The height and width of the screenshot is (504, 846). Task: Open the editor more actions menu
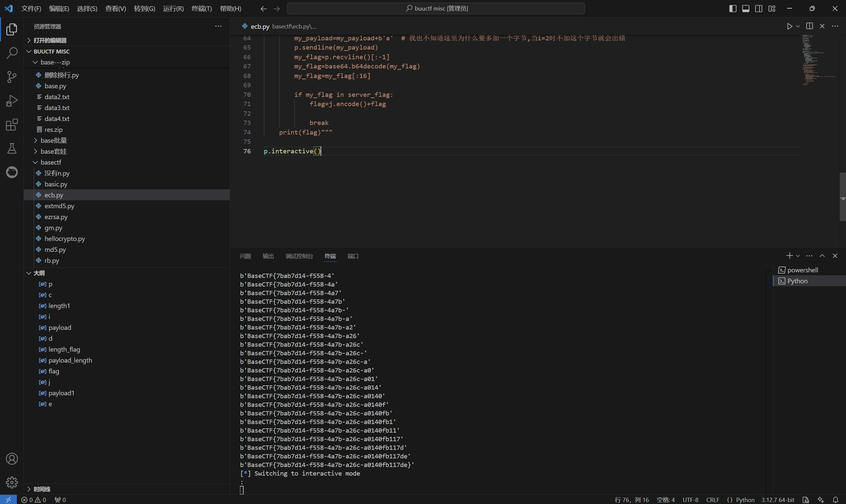pos(835,26)
